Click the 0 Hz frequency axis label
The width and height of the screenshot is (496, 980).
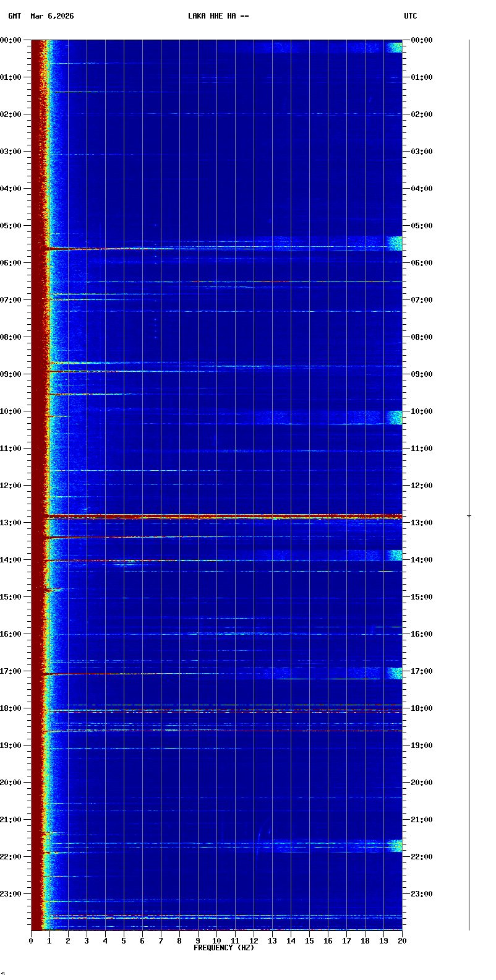pyautogui.click(x=31, y=941)
